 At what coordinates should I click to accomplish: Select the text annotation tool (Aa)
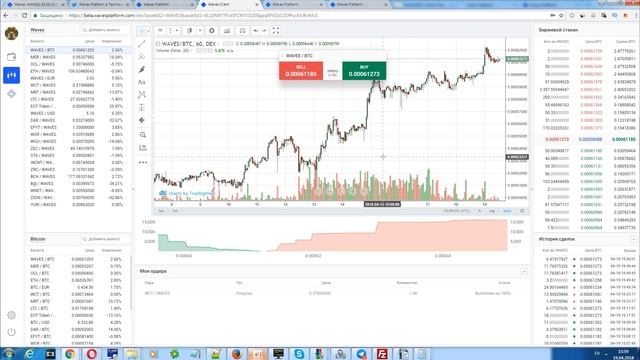coord(142,82)
